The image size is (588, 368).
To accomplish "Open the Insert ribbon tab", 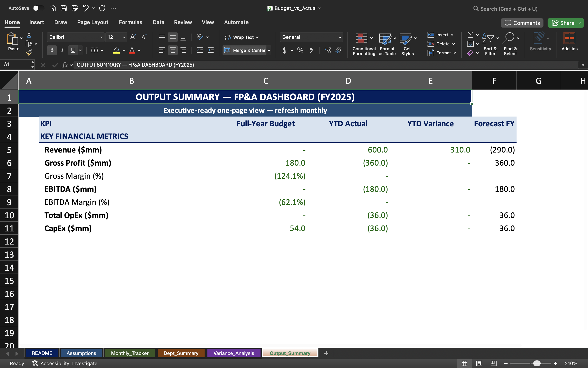I will (x=37, y=22).
